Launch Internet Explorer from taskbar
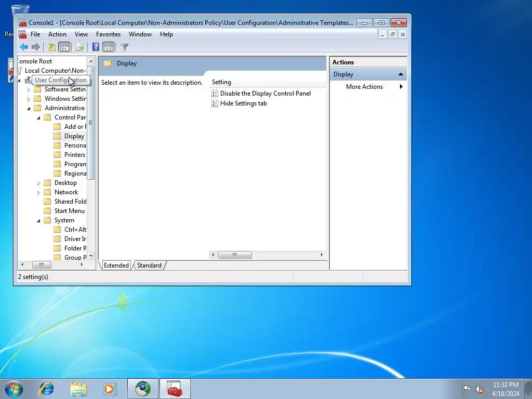The width and height of the screenshot is (532, 399). (x=46, y=389)
